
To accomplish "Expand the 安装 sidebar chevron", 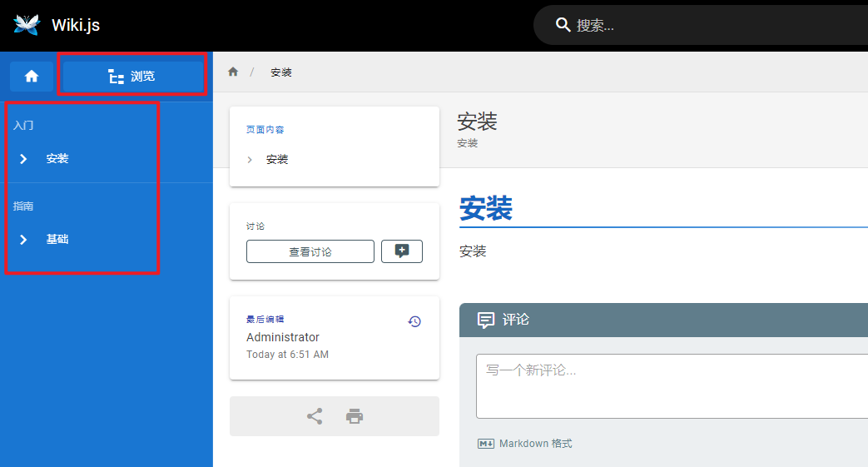I will pyautogui.click(x=23, y=159).
